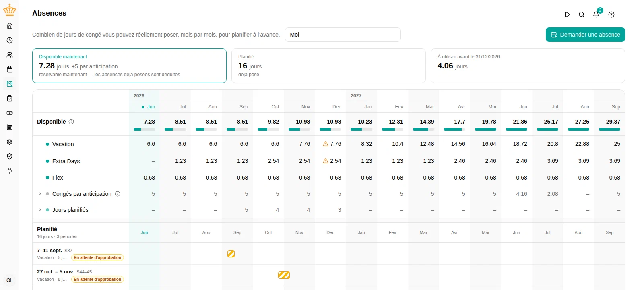644x290 pixels.
Task: Open the shield check sidebar icon
Action: pos(10,156)
